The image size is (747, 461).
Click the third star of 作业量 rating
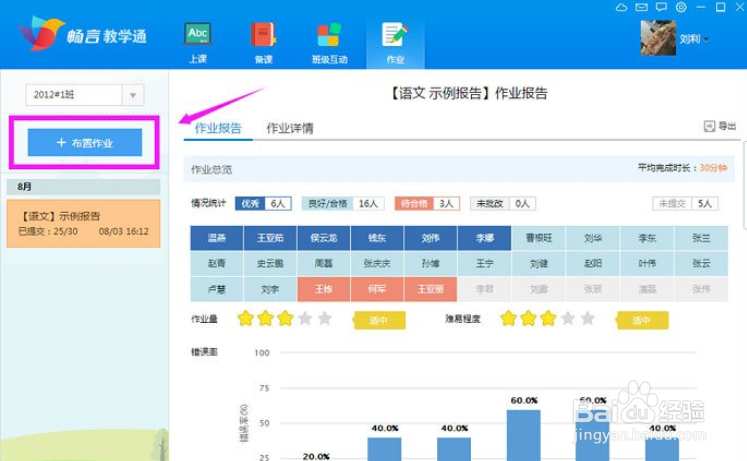point(285,318)
